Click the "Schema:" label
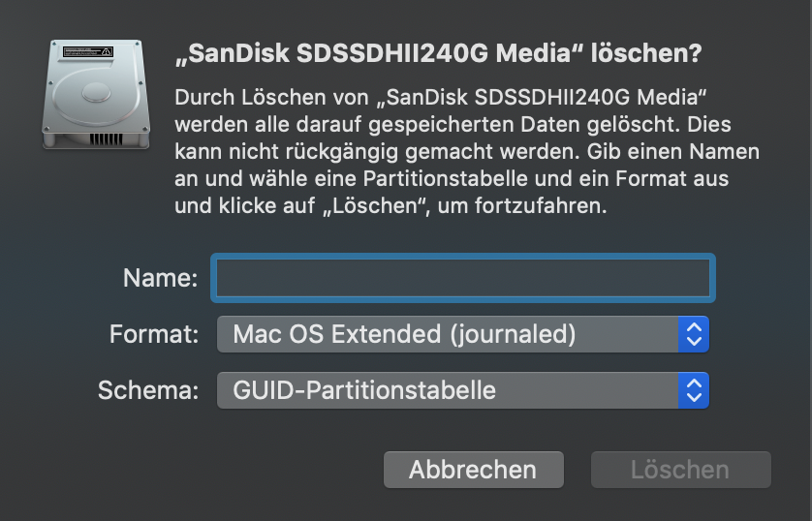This screenshot has height=521, width=812. (148, 390)
